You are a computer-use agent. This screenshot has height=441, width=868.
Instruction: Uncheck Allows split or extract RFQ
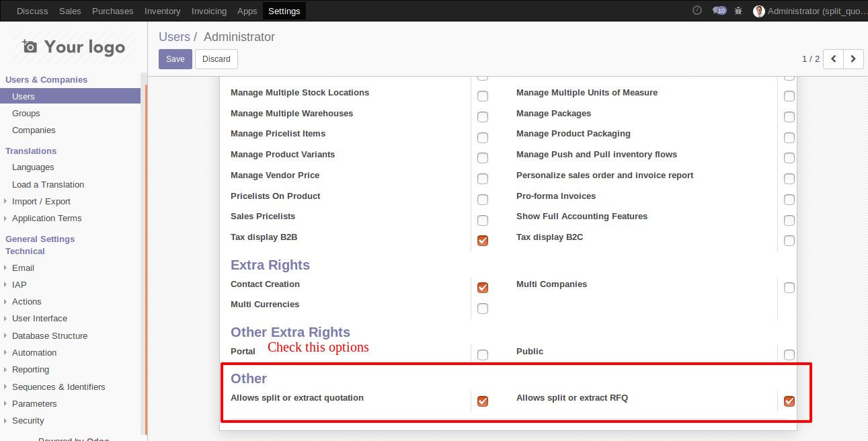pos(789,401)
